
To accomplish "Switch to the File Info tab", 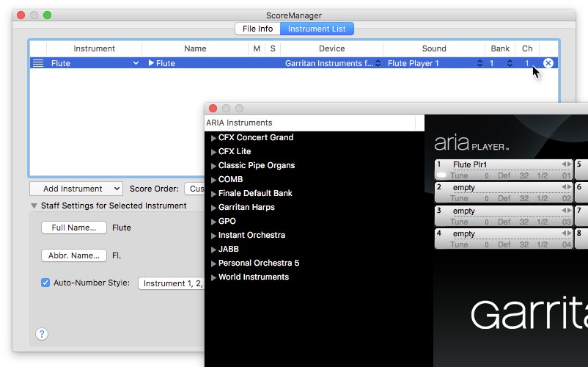I will pos(257,29).
